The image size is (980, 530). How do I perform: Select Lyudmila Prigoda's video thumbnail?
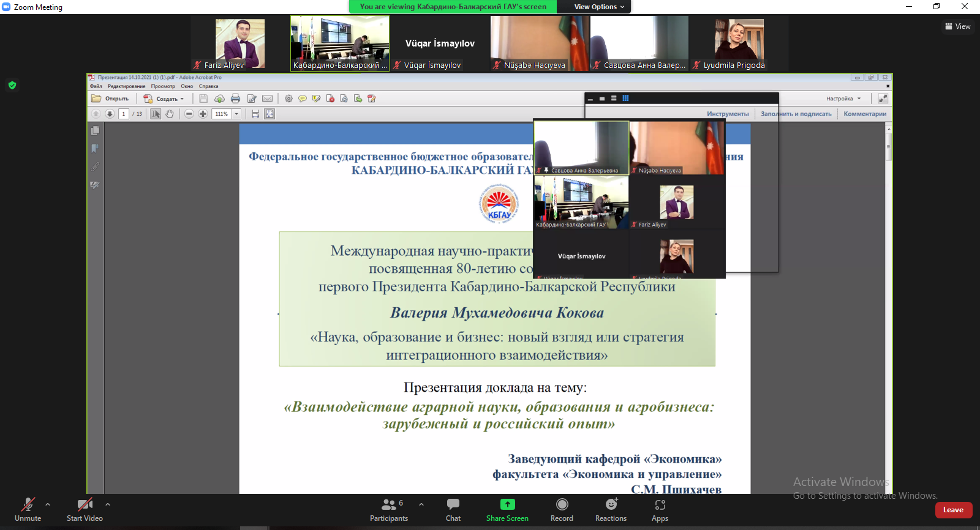[x=739, y=43]
